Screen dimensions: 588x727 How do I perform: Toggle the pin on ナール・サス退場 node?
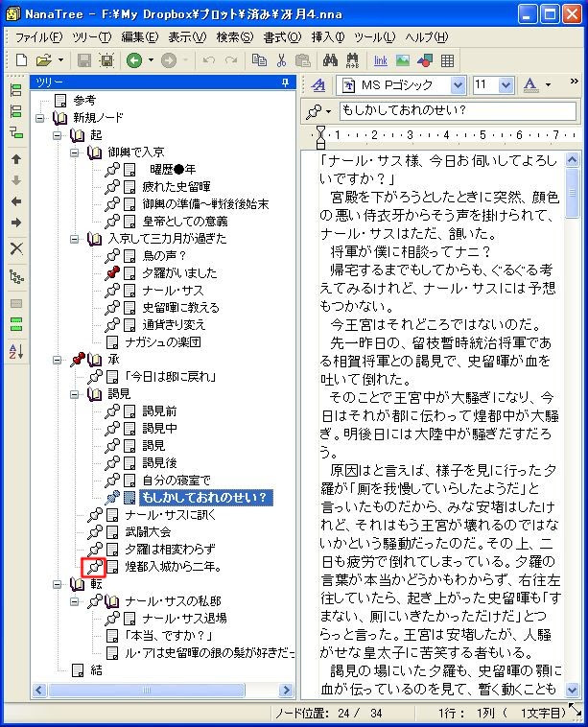point(112,618)
